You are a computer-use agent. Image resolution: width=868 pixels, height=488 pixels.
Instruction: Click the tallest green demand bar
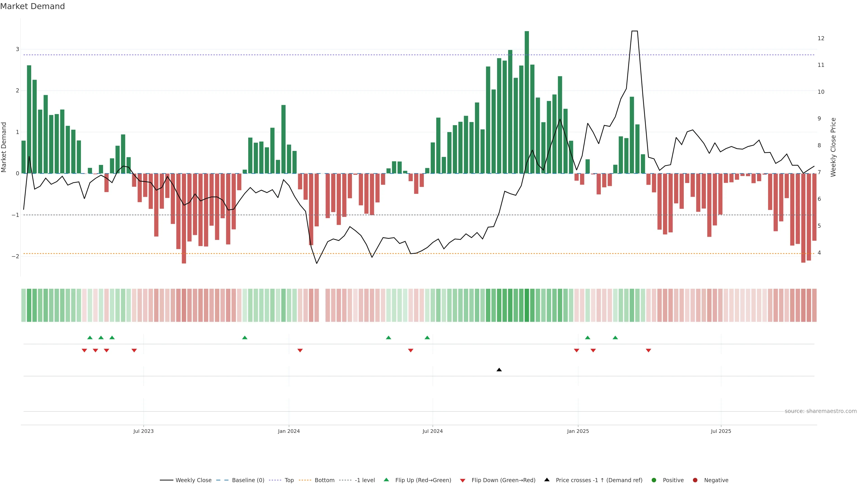[527, 101]
